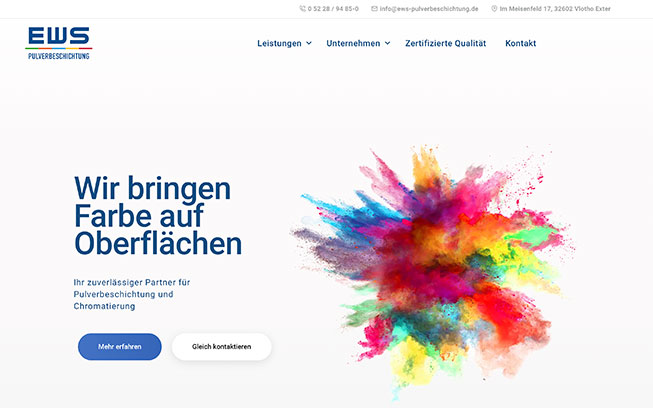This screenshot has height=408, width=653.
Task: Click the PULVERBESCHICHTUNG text beneath the logo
Action: click(x=59, y=56)
